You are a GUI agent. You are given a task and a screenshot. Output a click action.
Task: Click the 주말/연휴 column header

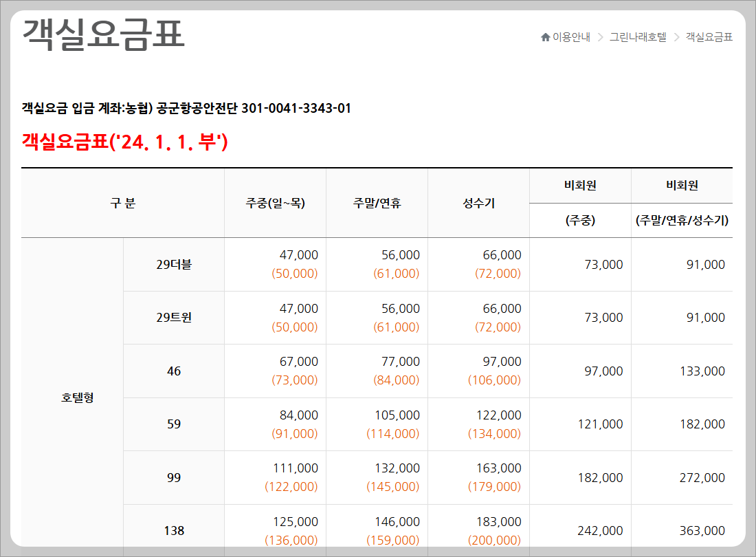tap(376, 203)
